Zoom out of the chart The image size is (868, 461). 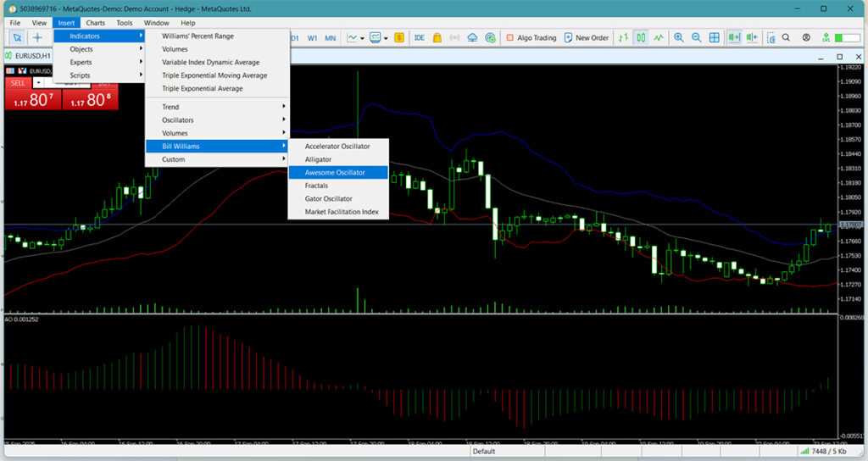[x=696, y=38]
